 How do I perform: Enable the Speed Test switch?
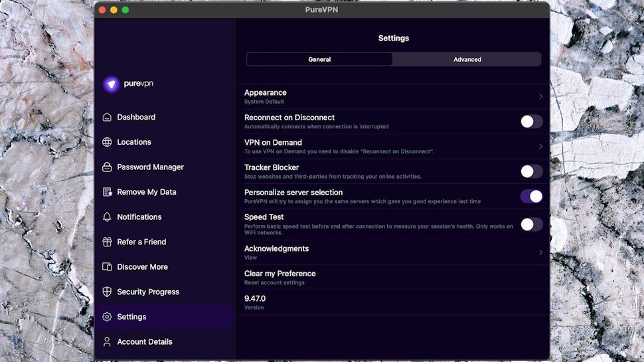point(531,225)
